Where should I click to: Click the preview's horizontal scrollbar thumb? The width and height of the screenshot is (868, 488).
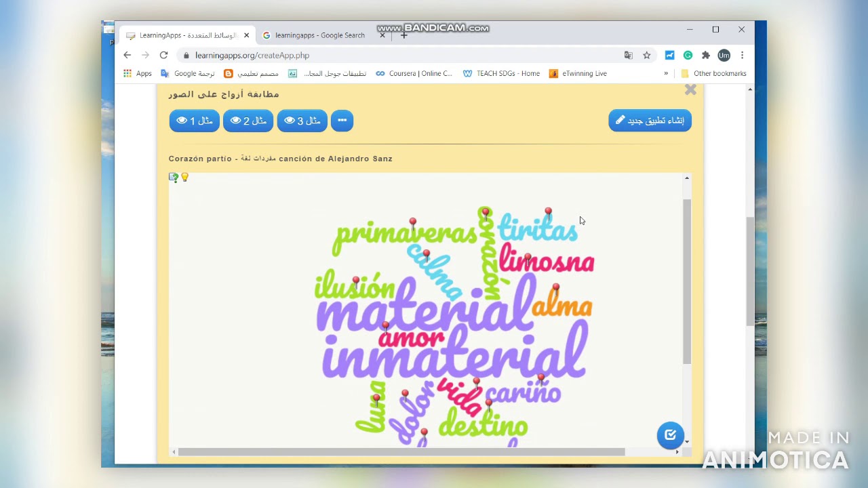pos(401,452)
